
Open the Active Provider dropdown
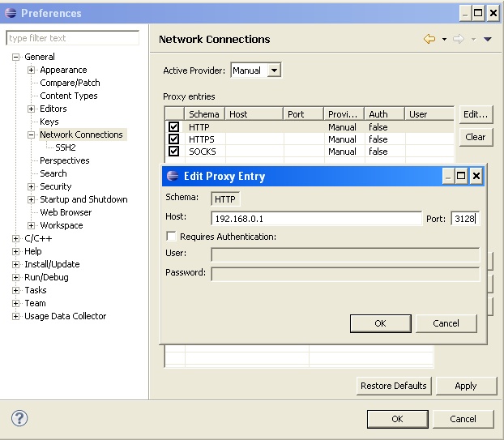pyautogui.click(x=274, y=70)
